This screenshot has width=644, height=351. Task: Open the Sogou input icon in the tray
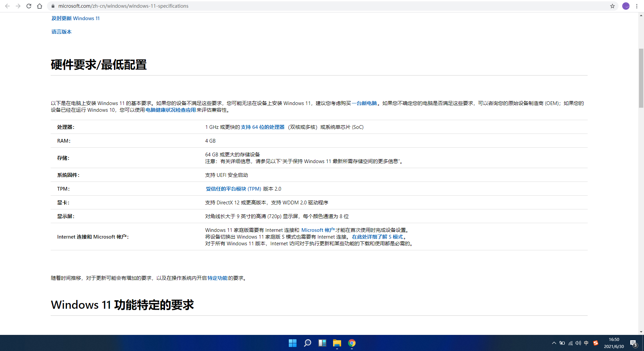tap(596, 343)
